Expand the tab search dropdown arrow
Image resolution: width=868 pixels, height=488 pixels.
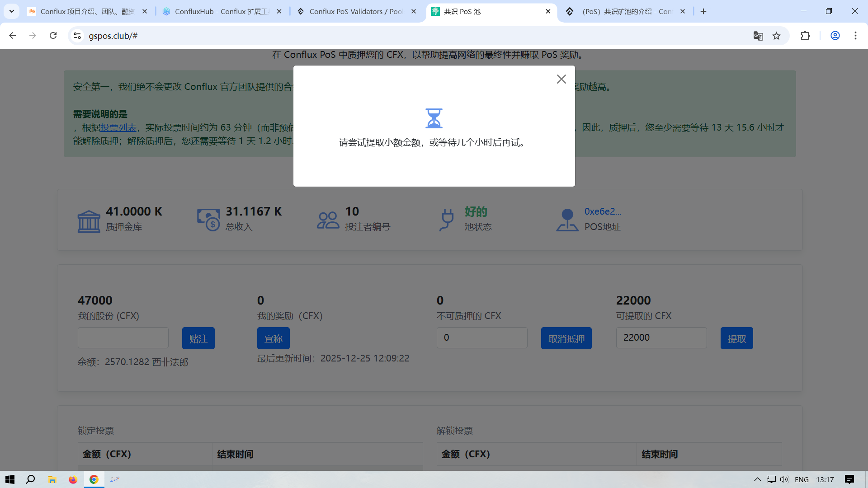tap(12, 11)
